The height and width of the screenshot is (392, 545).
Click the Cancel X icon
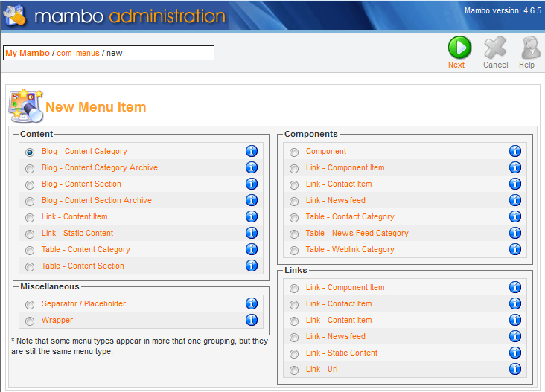495,47
